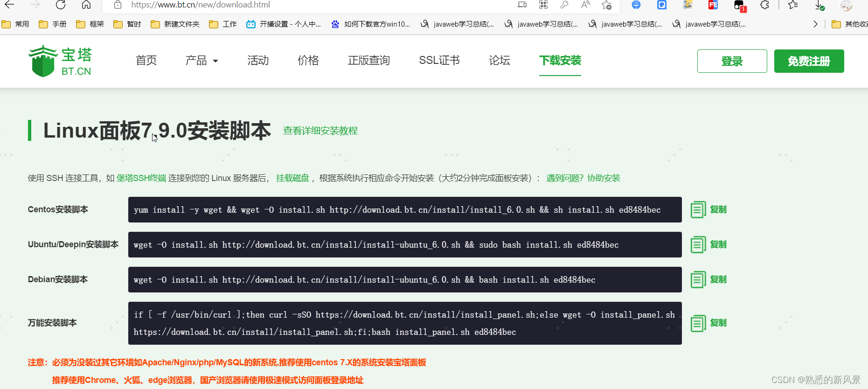The height and width of the screenshot is (389, 868).
Task: Open the 工作 bookmark folder
Action: (223, 24)
